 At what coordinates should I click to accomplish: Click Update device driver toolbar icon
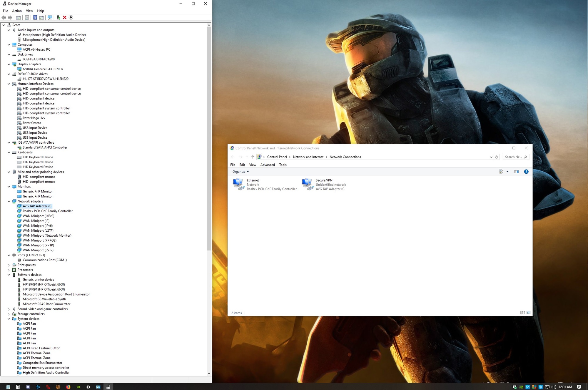coord(59,18)
